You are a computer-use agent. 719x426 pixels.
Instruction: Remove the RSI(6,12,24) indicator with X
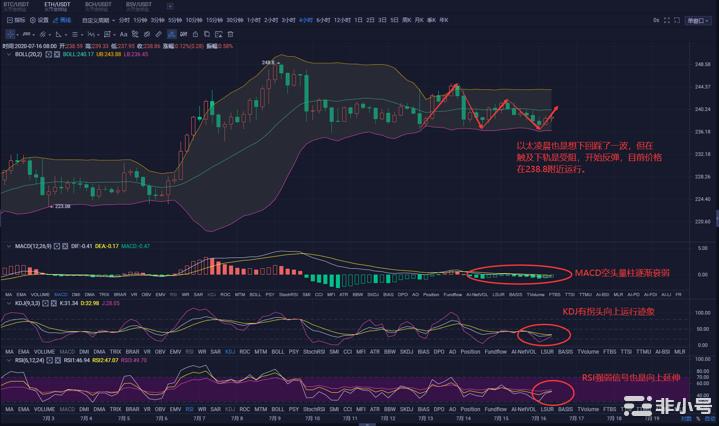pyautogui.click(x=58, y=360)
